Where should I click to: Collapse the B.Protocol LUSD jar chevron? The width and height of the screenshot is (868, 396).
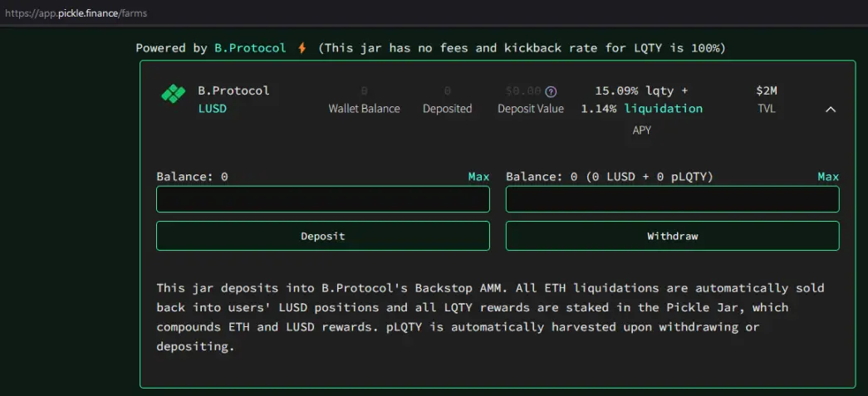[x=831, y=110]
